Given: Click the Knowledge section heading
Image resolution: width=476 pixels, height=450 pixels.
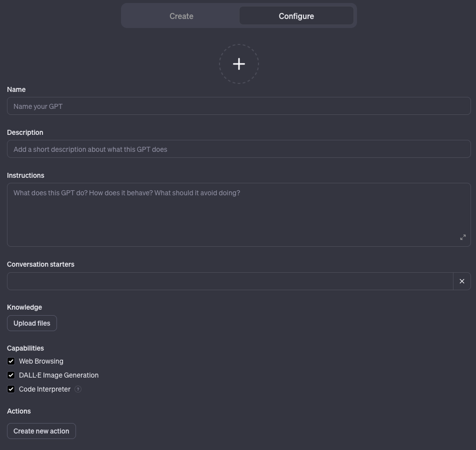Looking at the screenshot, I should click(24, 307).
